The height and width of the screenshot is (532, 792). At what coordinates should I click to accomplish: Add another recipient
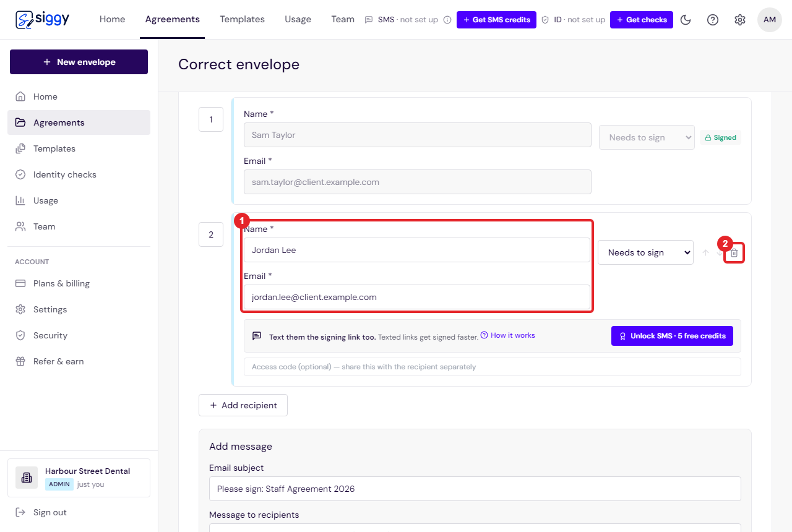pos(243,405)
